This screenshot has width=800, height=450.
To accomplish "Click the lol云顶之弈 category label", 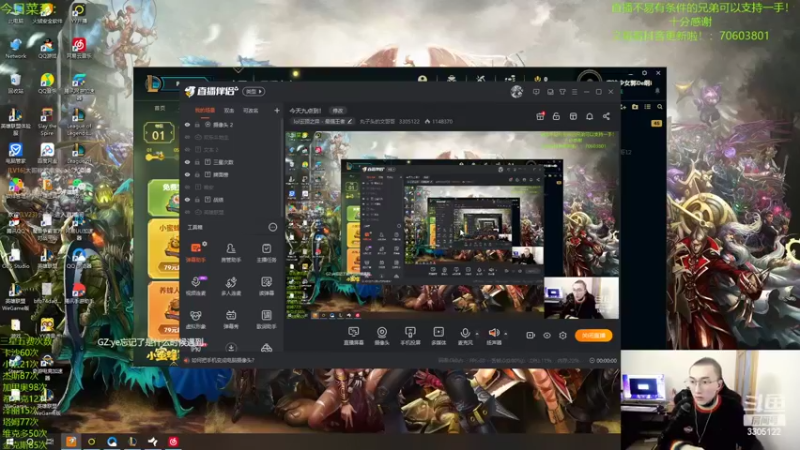I will coord(320,121).
